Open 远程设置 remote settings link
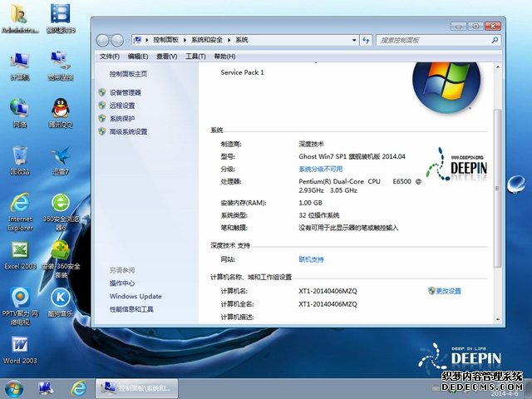The width and height of the screenshot is (532, 399). (122, 106)
